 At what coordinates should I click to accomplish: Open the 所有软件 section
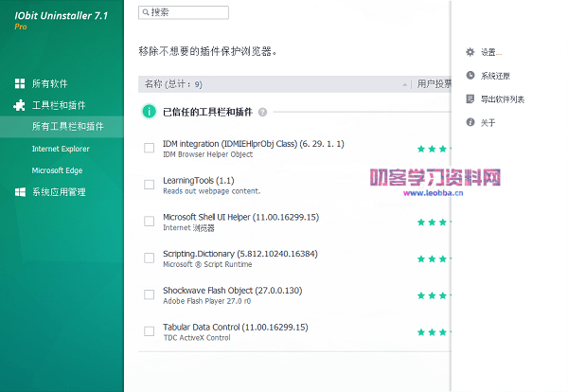pos(49,83)
